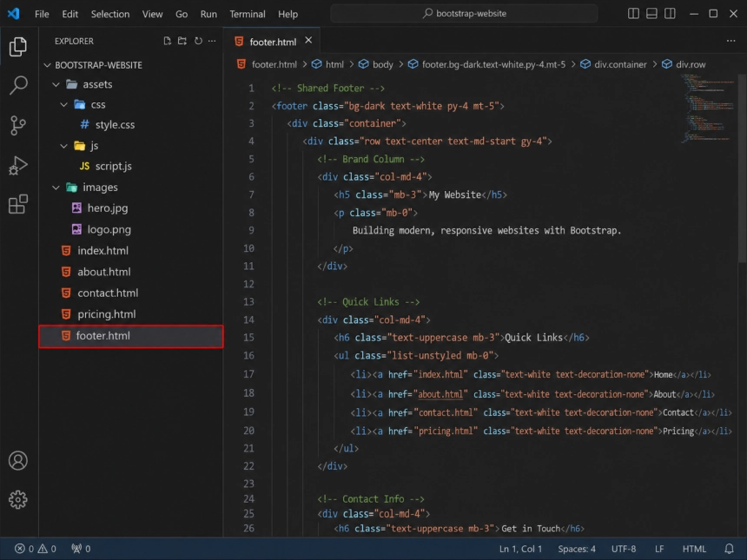Click the editor vertical scrollbar

coord(743,167)
